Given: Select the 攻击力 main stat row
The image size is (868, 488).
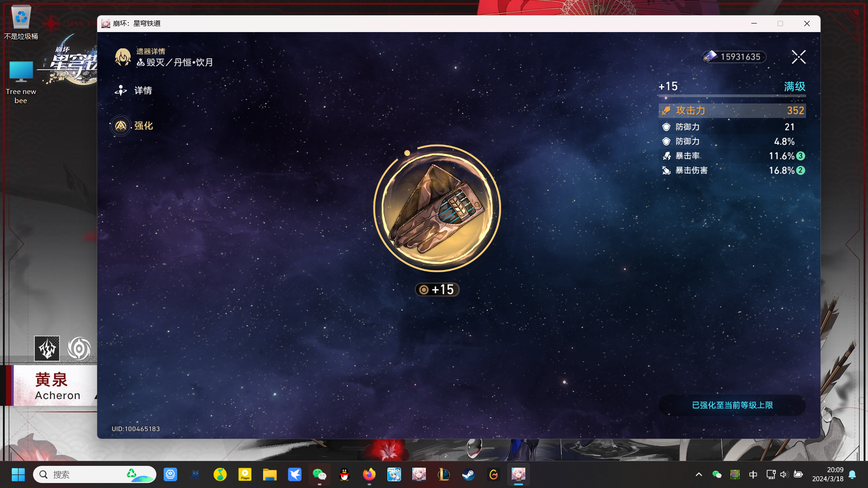Looking at the screenshot, I should click(x=732, y=111).
